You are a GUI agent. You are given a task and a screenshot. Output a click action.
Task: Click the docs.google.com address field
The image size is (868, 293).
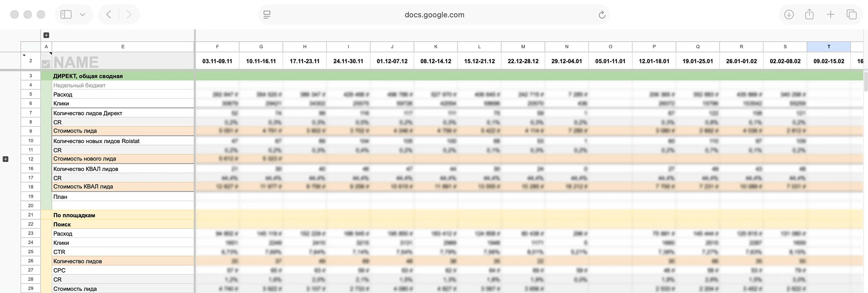click(434, 15)
